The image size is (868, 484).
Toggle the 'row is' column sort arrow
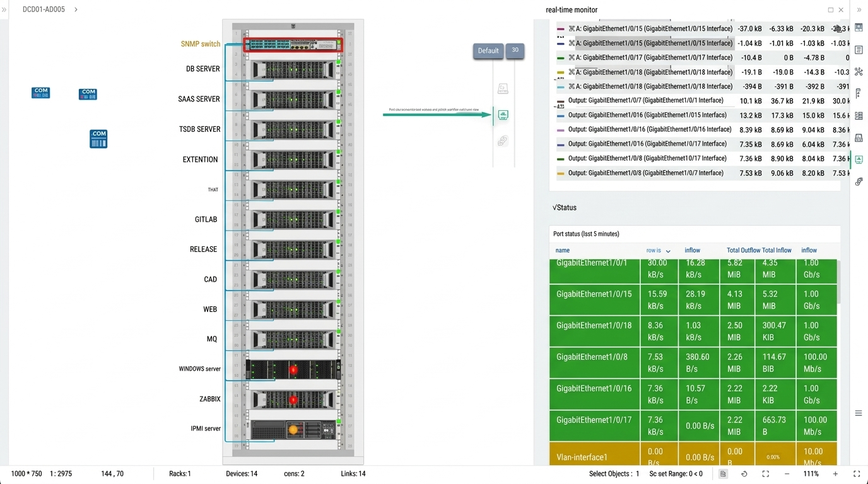tap(668, 251)
